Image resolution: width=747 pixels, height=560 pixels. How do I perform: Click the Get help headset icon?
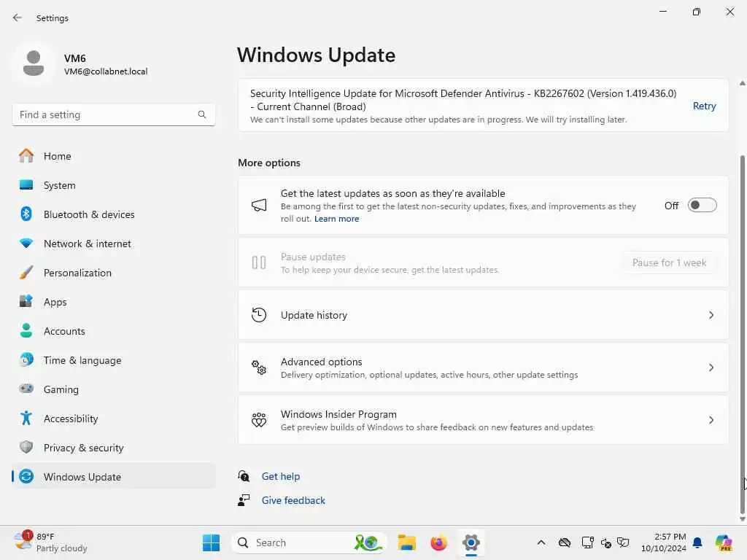[x=244, y=475]
